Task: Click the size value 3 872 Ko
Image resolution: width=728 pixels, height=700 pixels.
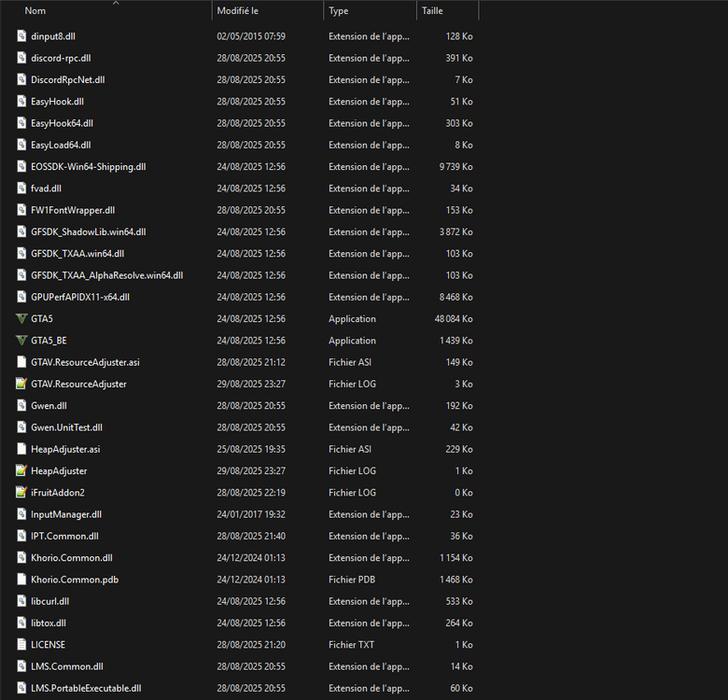Action: 455,232
